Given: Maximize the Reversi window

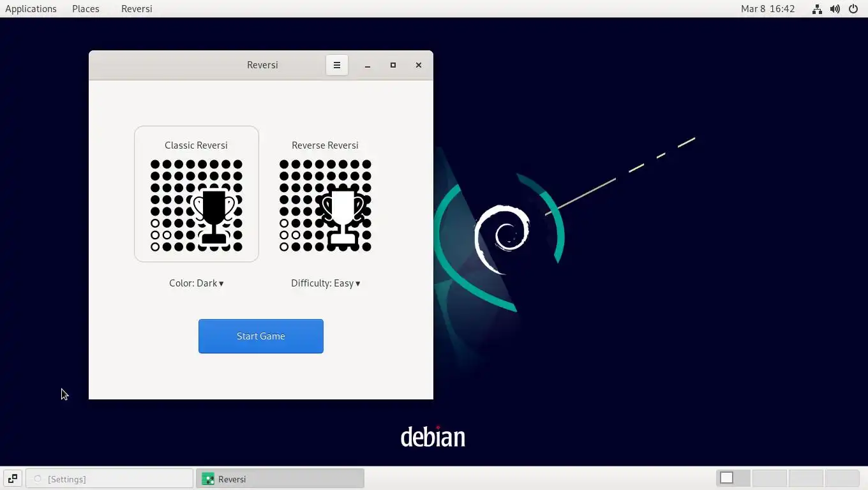Looking at the screenshot, I should click(393, 65).
